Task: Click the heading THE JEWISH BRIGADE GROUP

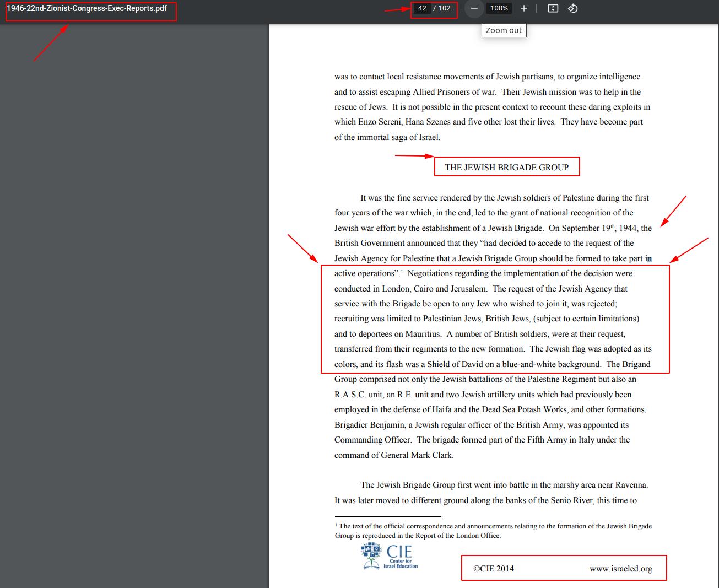Action: click(x=507, y=168)
